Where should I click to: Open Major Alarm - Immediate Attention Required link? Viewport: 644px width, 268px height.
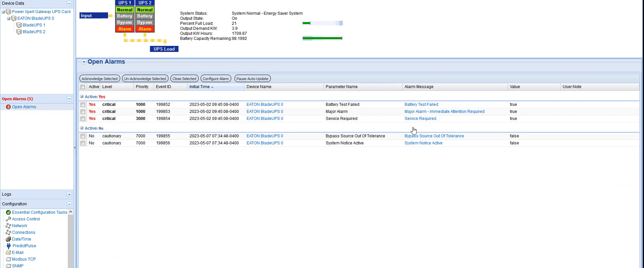click(444, 112)
